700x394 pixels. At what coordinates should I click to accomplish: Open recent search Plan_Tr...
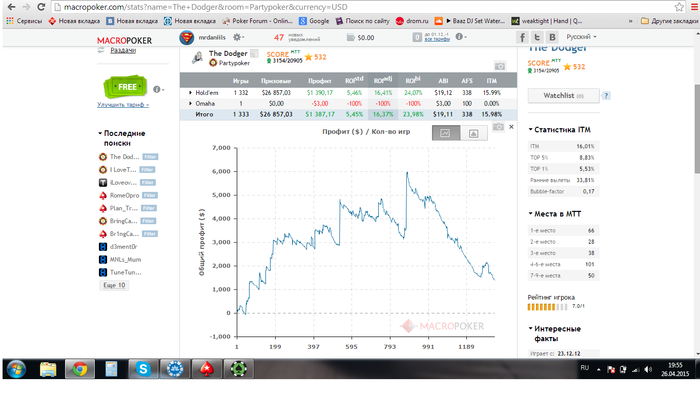123,208
